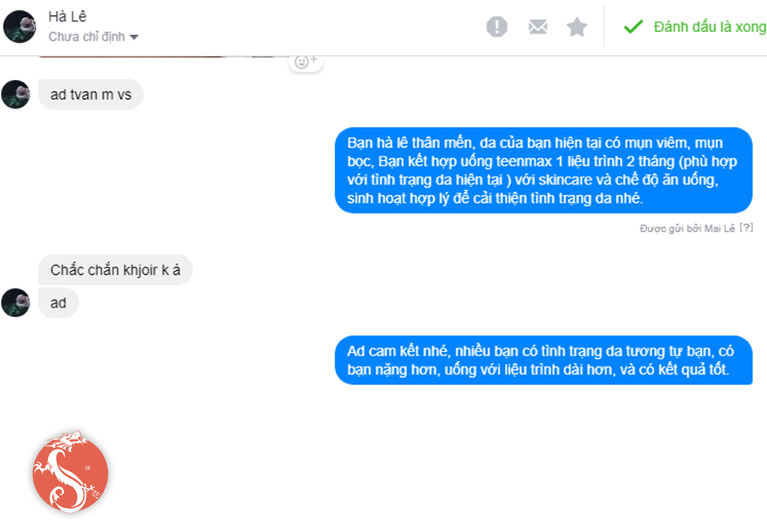Screen dimensions: 767x532
Task: Open the red dragon logo badge
Action: [70, 473]
